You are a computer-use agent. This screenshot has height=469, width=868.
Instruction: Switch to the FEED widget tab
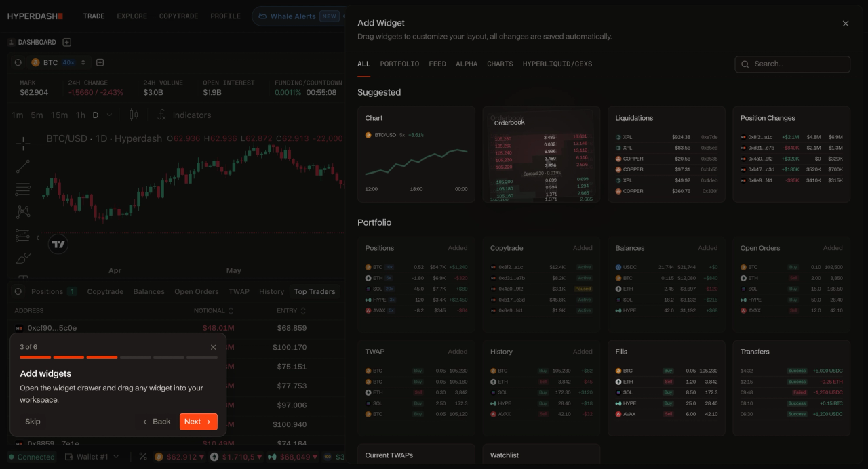437,64
